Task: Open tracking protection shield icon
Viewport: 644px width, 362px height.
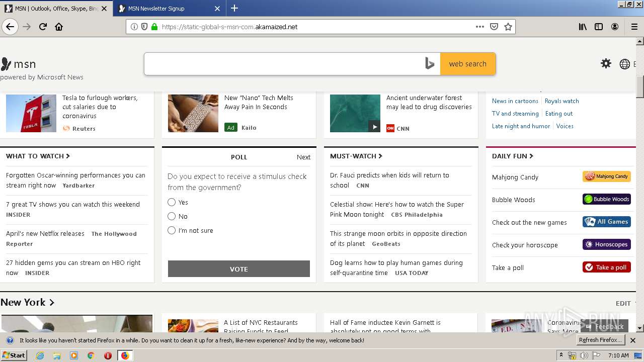Action: coord(144,27)
